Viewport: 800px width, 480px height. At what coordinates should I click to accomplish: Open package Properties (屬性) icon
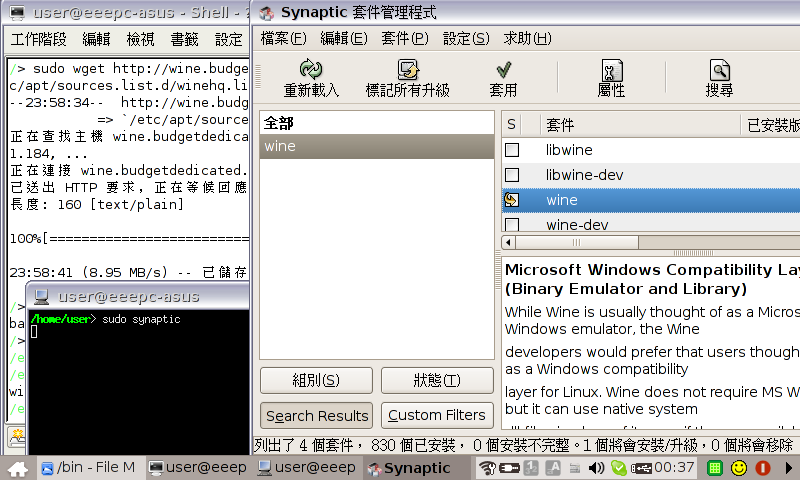(611, 70)
